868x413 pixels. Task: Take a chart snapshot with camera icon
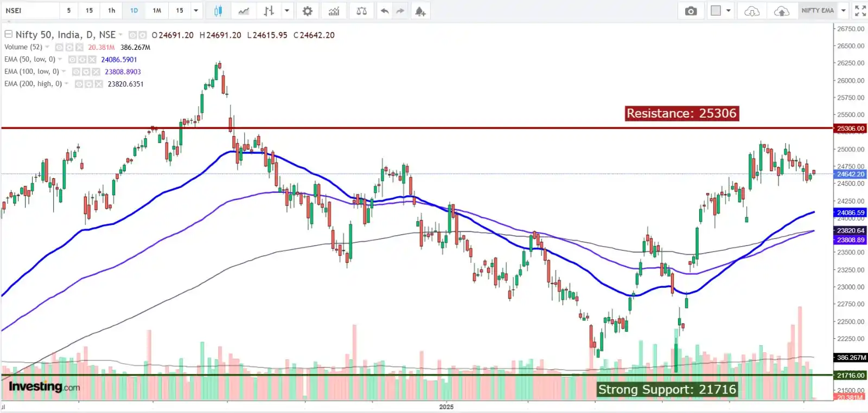coord(691,11)
